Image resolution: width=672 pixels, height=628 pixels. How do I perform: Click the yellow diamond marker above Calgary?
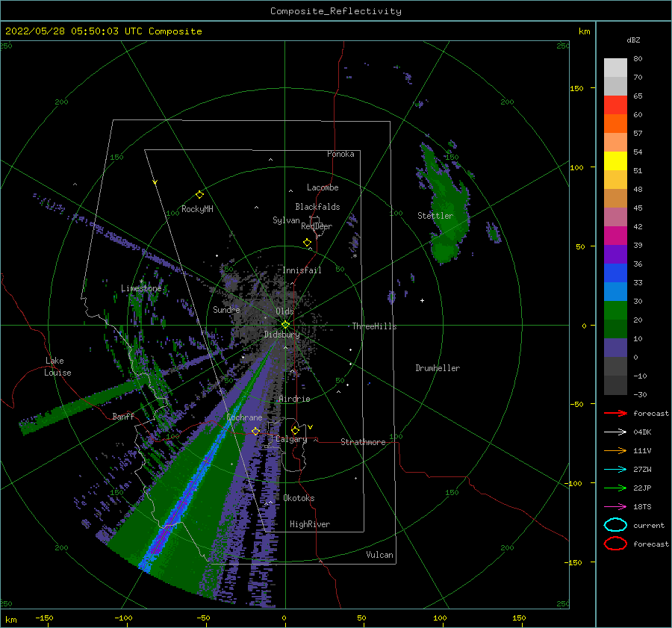pos(295,430)
